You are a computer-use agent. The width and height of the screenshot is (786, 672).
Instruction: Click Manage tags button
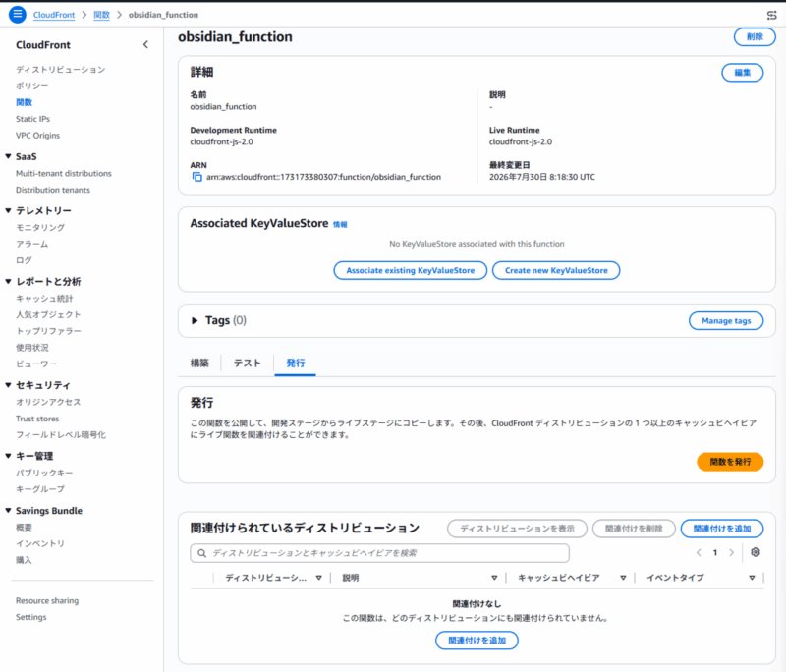tap(726, 320)
